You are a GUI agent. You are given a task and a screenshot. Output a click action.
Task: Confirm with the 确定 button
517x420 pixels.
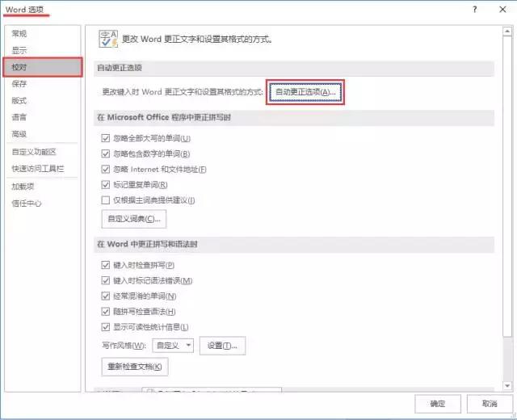point(438,404)
